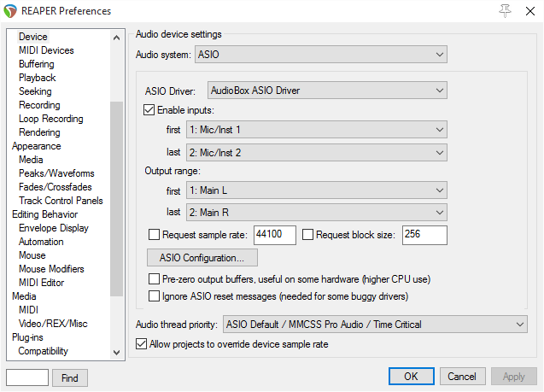Toggle Allow projects to override device sample rate
Screen dimensions: 544x392
click(x=142, y=344)
